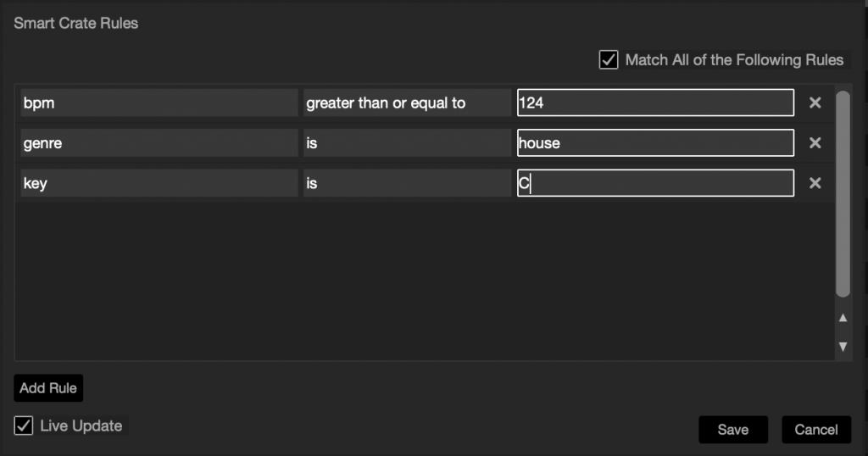Cancel the Smart Crate Rules dialog
868x456 pixels.
click(x=815, y=430)
